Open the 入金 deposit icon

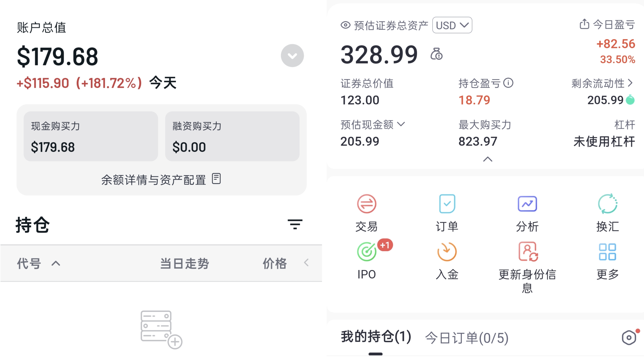(x=447, y=252)
